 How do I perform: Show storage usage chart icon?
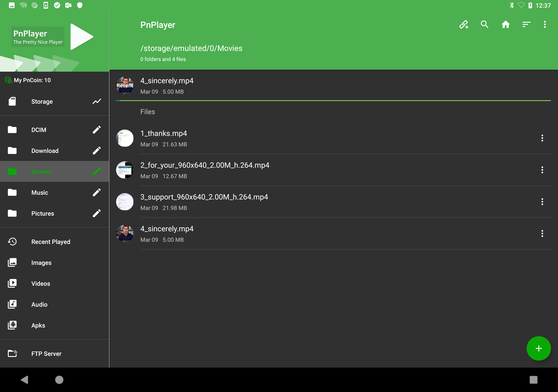[x=97, y=101]
